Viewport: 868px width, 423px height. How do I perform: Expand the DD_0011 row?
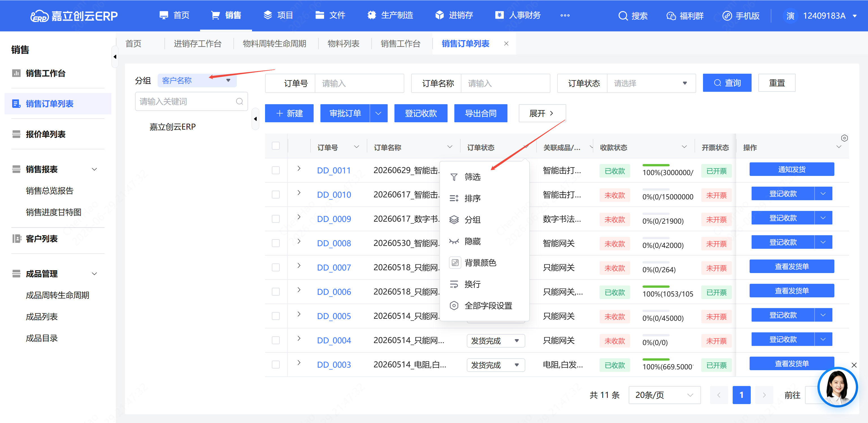pos(299,168)
